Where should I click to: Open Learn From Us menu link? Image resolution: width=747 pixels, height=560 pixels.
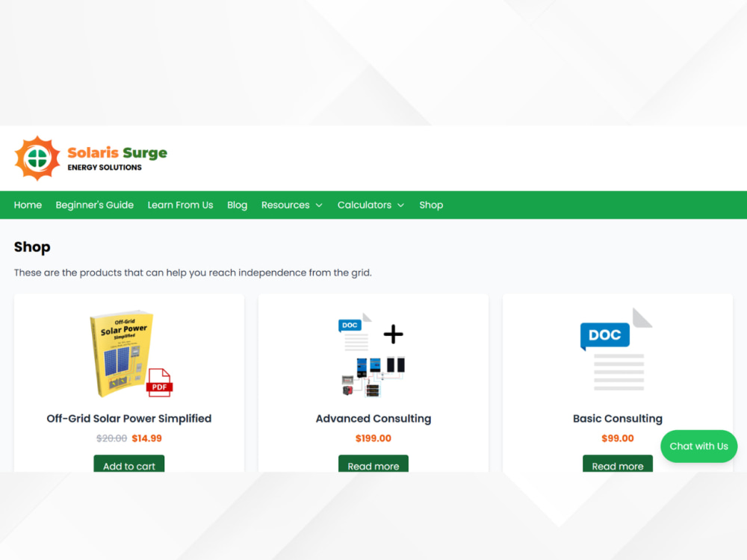pos(180,205)
